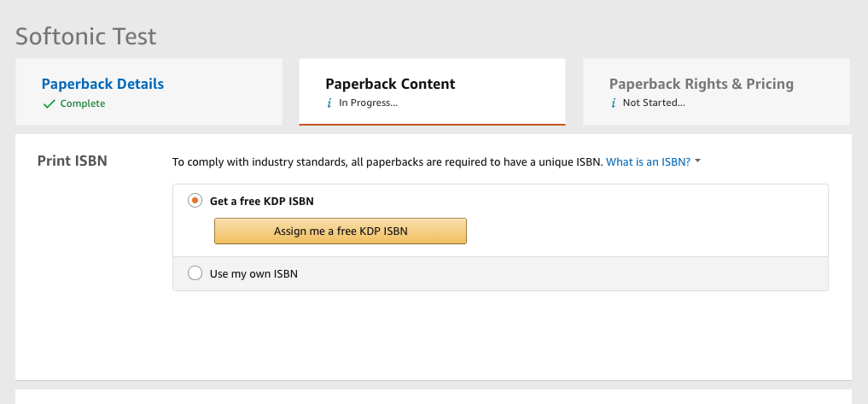The image size is (868, 404).
Task: Click the info icon beside In Progress
Action: tap(329, 103)
